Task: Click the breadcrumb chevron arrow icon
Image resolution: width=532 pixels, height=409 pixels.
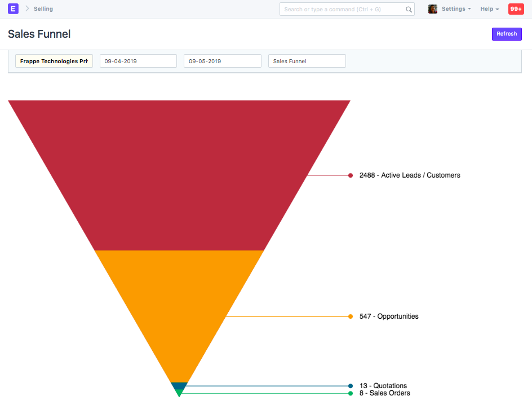Action: [26, 9]
